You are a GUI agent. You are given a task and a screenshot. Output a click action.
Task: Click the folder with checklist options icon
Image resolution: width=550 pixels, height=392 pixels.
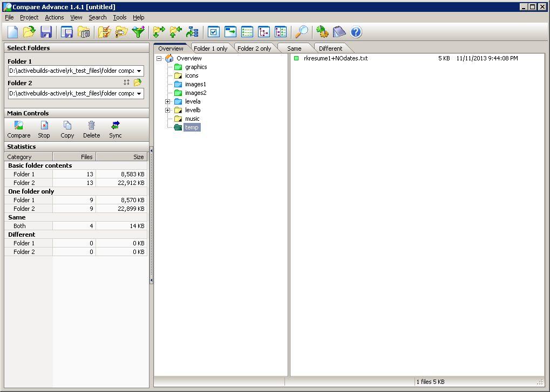[x=104, y=32]
